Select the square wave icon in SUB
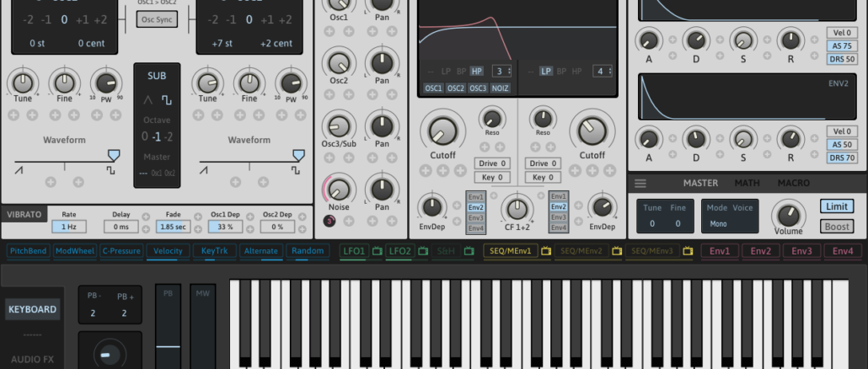Image resolution: width=868 pixels, height=369 pixels. 167,100
